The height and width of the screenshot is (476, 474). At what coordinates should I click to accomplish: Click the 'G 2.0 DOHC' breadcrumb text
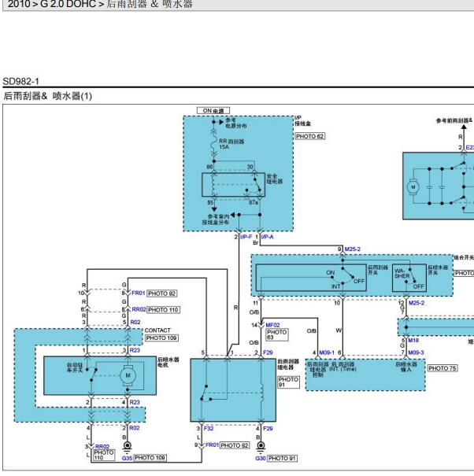coord(68,4)
